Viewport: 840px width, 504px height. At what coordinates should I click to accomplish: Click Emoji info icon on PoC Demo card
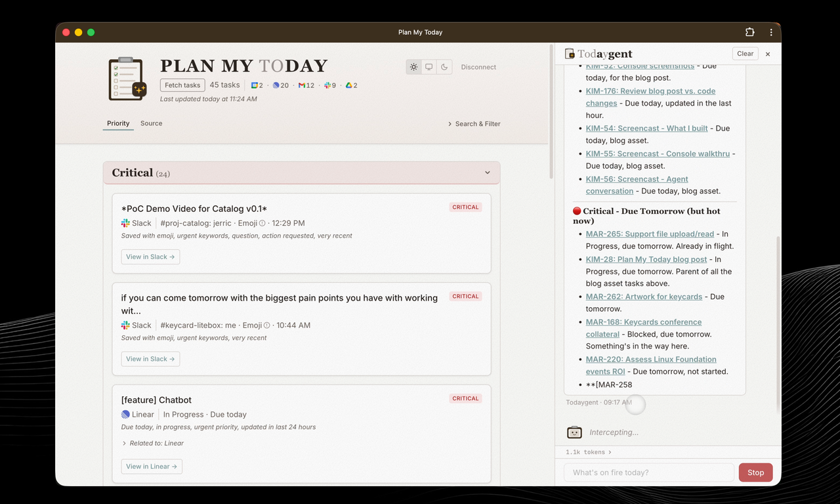pos(262,223)
